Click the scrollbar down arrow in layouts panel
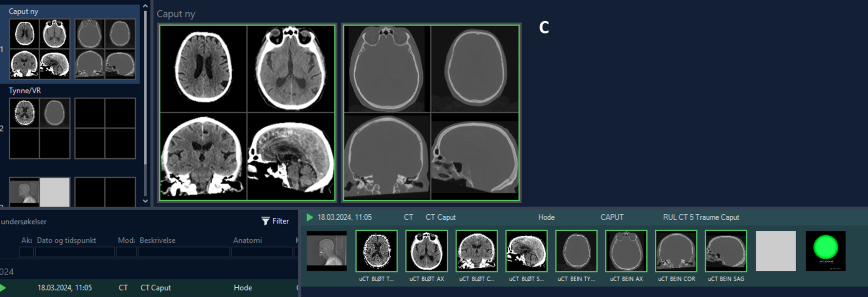The height and width of the screenshot is (297, 868). pyautogui.click(x=145, y=201)
